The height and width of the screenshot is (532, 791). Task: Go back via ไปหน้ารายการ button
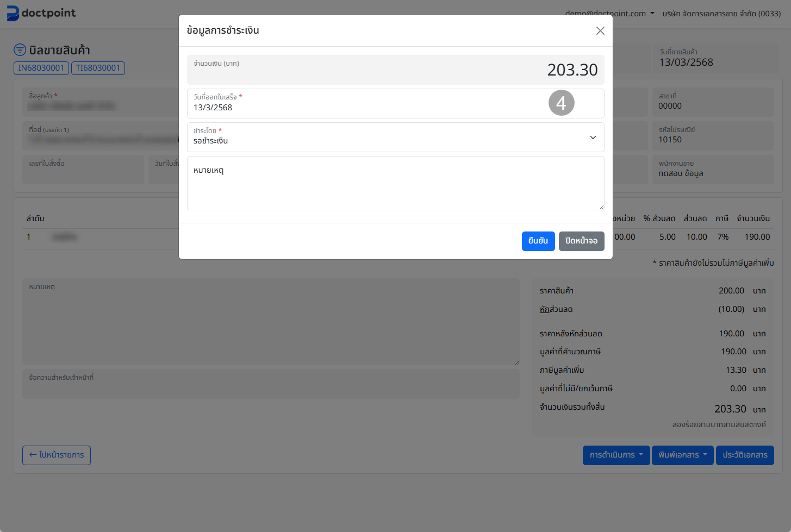[57, 455]
